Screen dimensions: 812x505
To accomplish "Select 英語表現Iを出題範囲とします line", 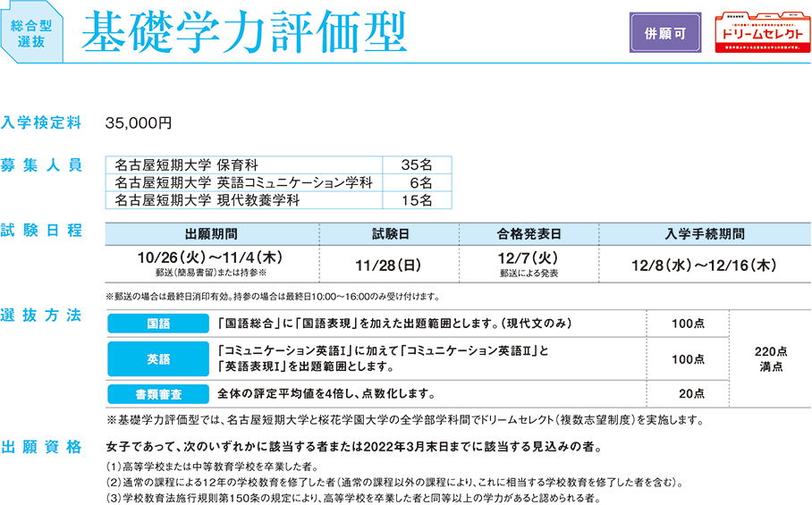I will [x=306, y=366].
